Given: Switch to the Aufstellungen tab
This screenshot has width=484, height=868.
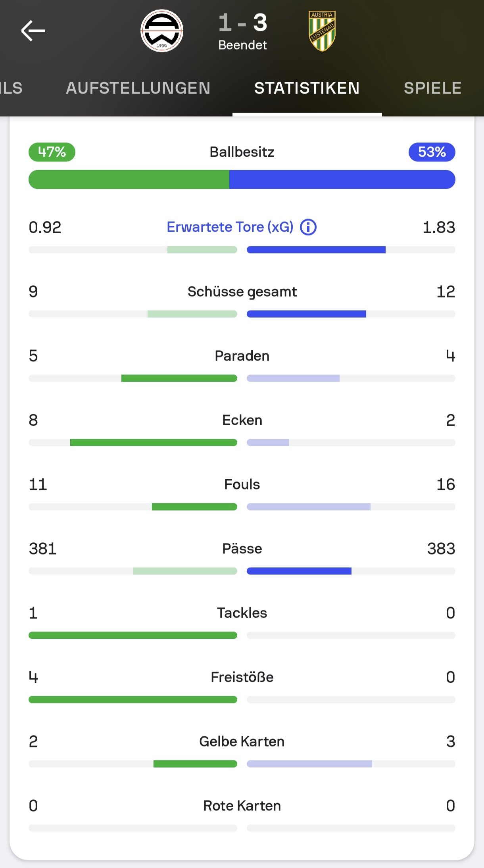Looking at the screenshot, I should point(138,88).
